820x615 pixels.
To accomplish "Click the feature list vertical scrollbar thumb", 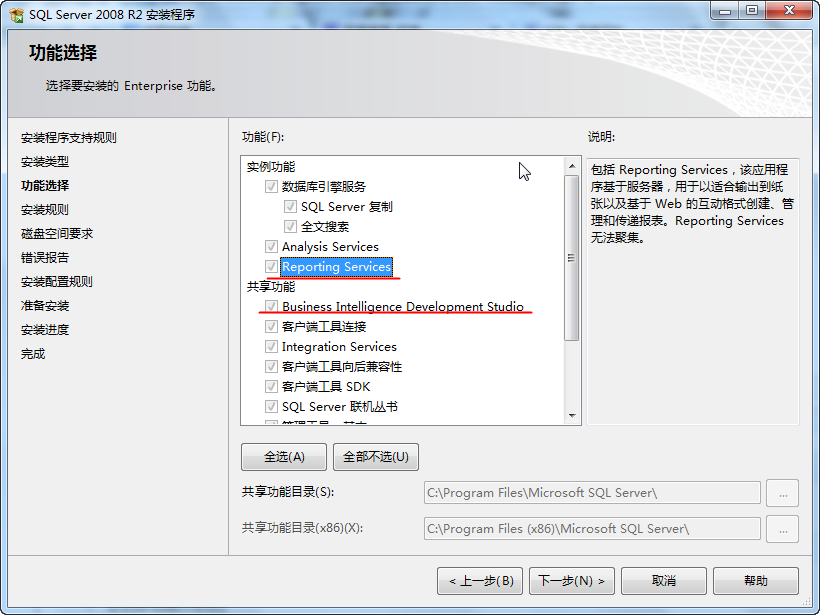I will click(572, 258).
